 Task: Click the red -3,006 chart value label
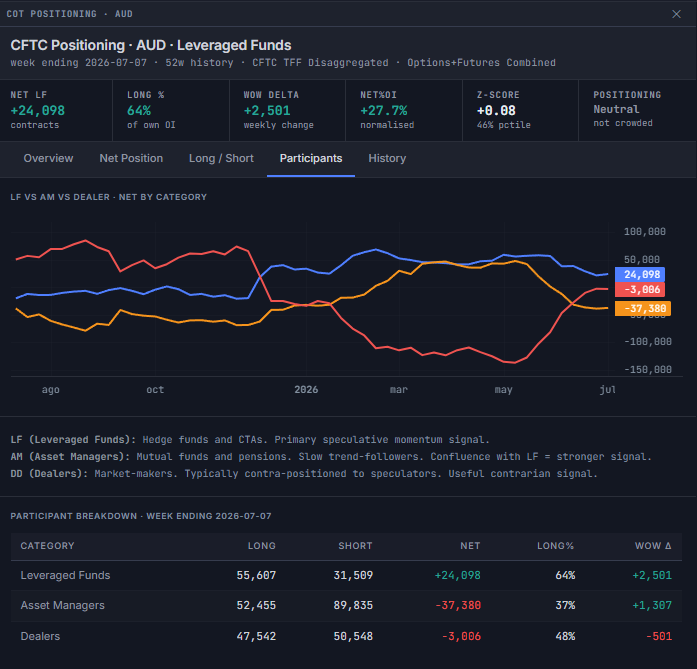coord(640,289)
